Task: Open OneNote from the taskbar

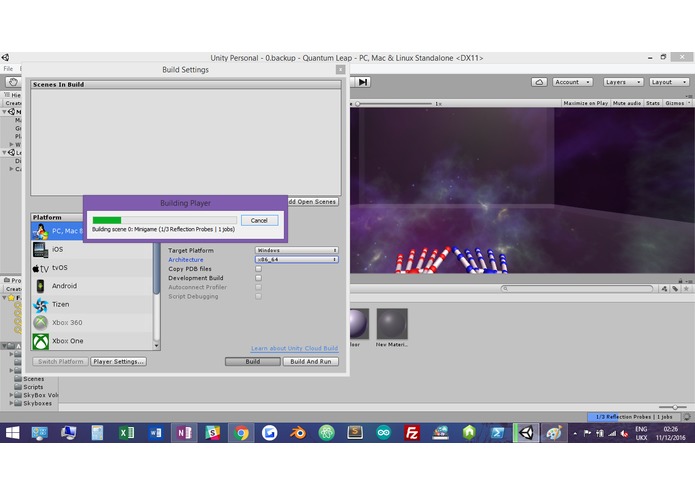Action: 184,432
